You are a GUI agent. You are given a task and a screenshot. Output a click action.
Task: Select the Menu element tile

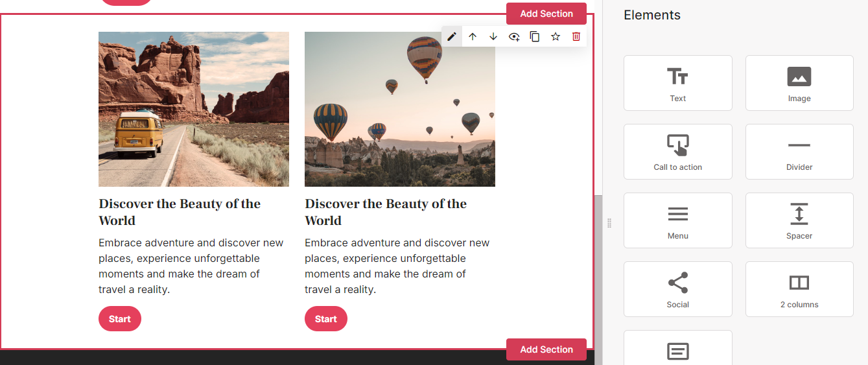point(678,220)
